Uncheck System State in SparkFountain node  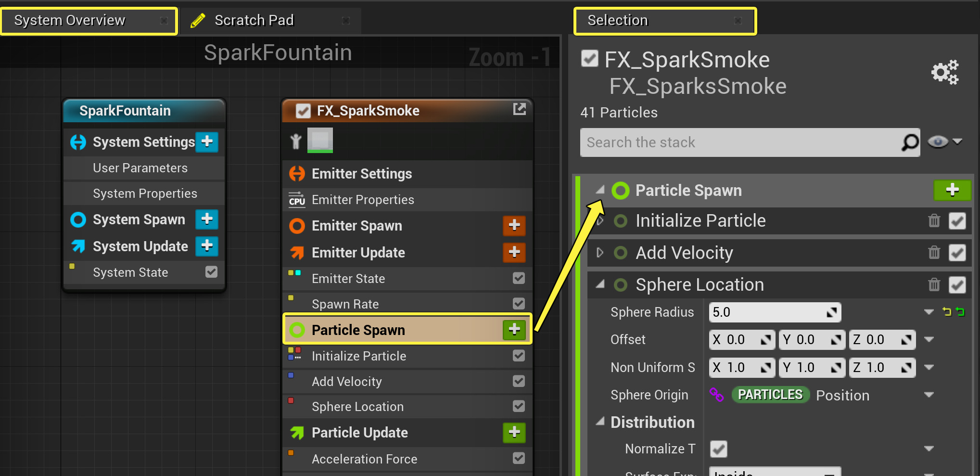[211, 272]
